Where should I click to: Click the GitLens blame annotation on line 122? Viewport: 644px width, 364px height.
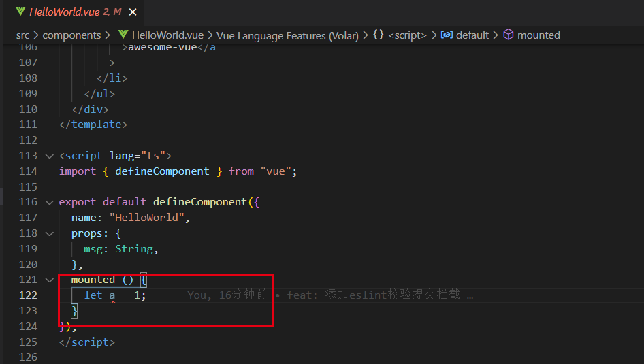(329, 295)
